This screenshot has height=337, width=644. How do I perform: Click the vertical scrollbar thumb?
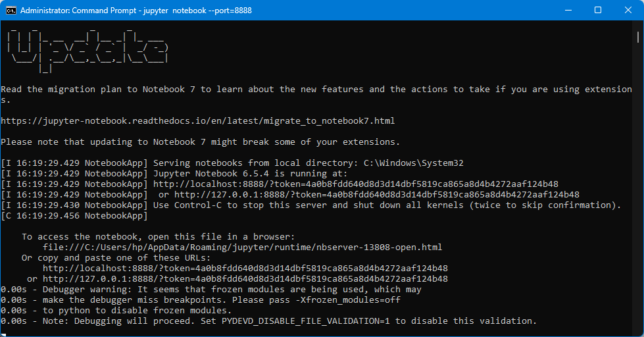pos(638,38)
